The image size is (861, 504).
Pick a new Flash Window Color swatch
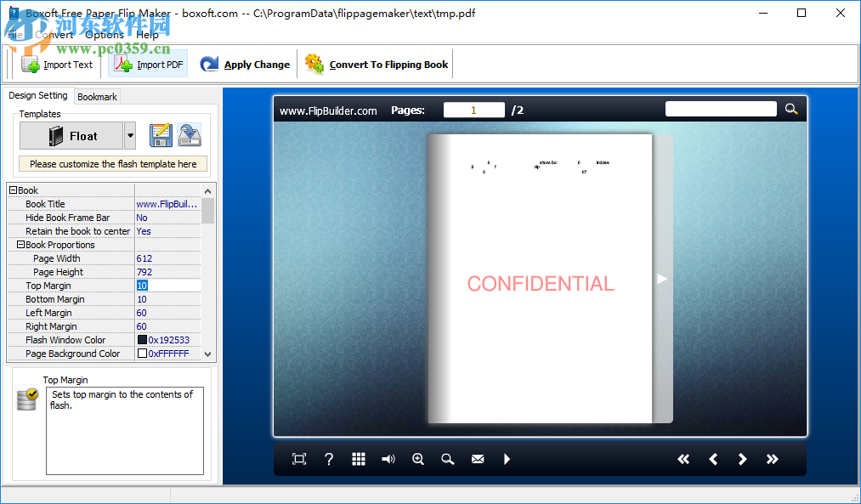[x=140, y=339]
